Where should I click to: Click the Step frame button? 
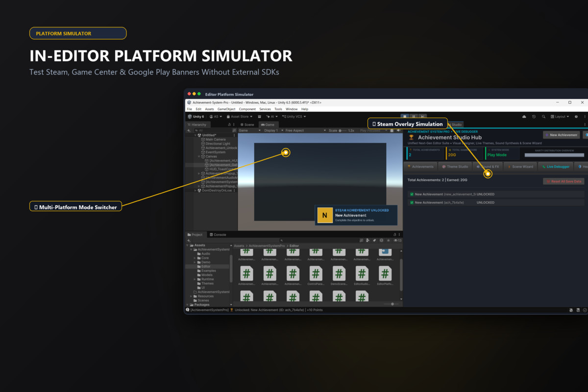tap(422, 117)
